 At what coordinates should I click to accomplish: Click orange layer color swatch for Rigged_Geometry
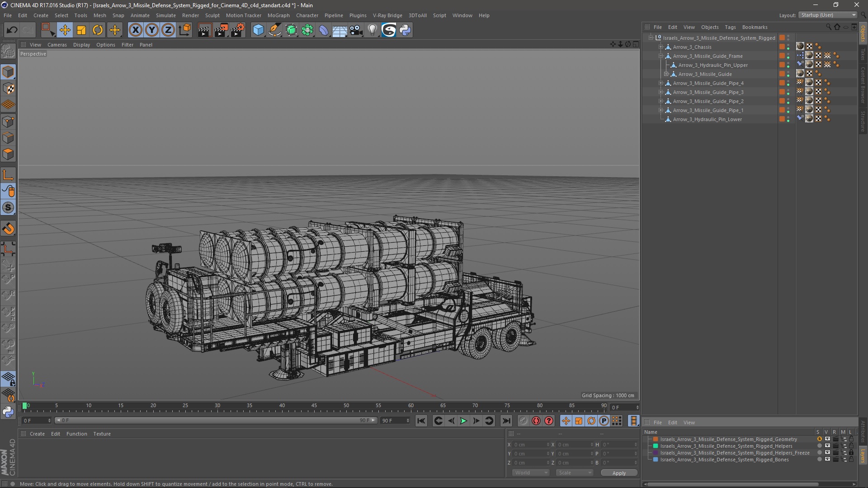(x=655, y=439)
